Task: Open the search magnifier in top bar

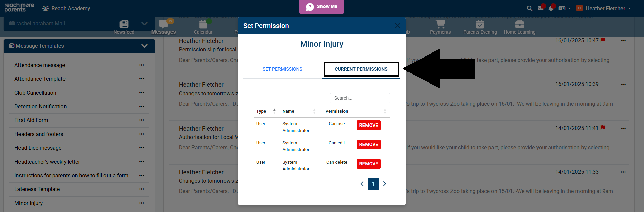Action: coord(529,8)
